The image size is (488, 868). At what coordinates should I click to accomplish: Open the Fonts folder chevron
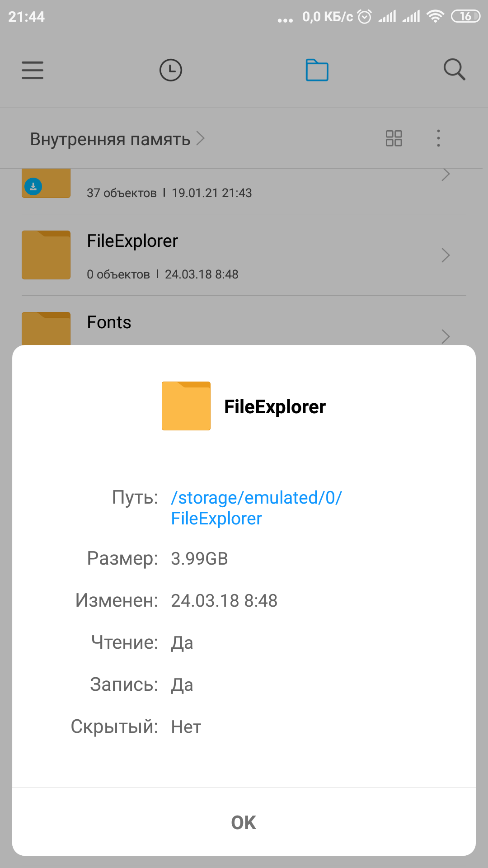click(446, 336)
